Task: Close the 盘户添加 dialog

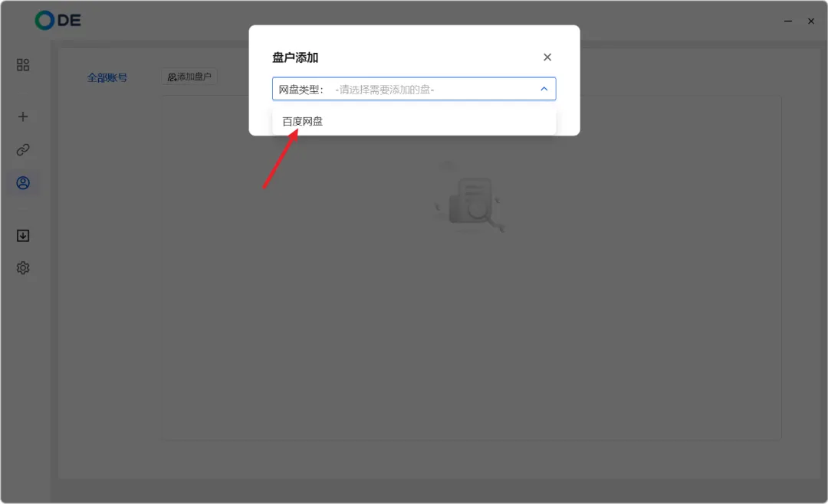Action: [x=547, y=57]
